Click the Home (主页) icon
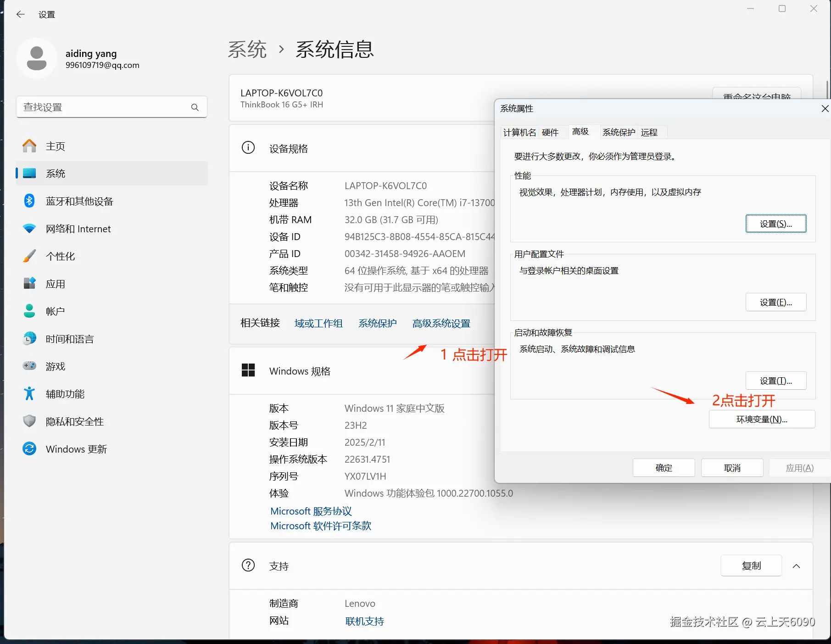The width and height of the screenshot is (831, 644). click(x=29, y=146)
